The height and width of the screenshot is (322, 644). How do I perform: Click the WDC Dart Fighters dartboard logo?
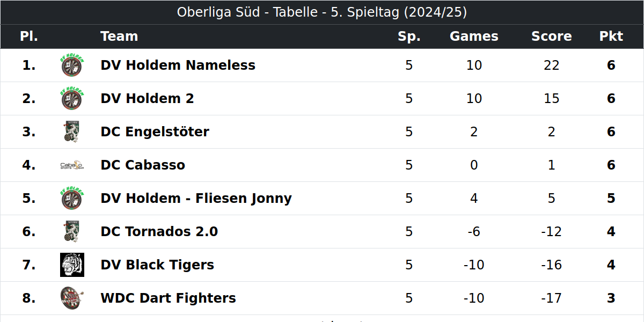(72, 298)
